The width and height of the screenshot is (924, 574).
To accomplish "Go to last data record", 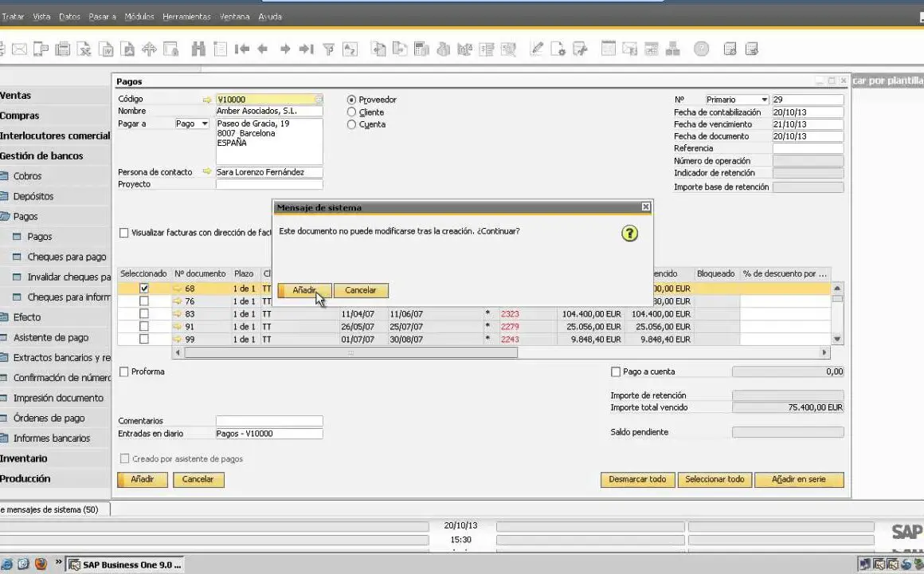I will (307, 49).
